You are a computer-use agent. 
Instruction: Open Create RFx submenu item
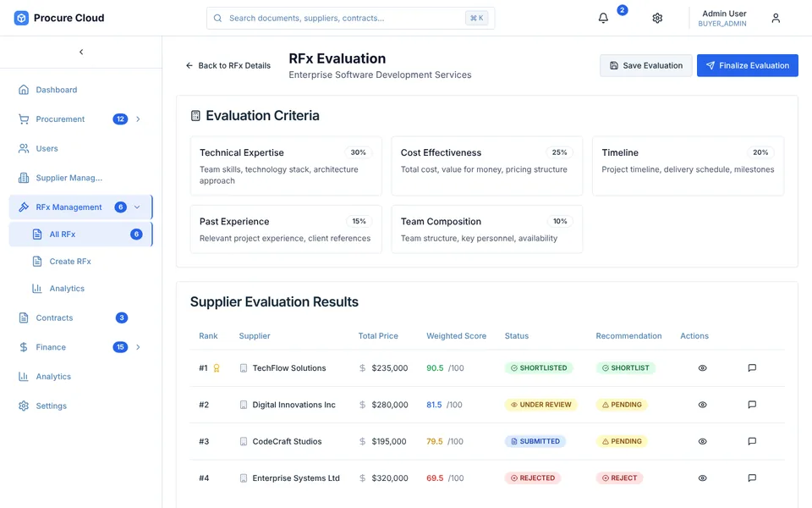(x=81, y=262)
